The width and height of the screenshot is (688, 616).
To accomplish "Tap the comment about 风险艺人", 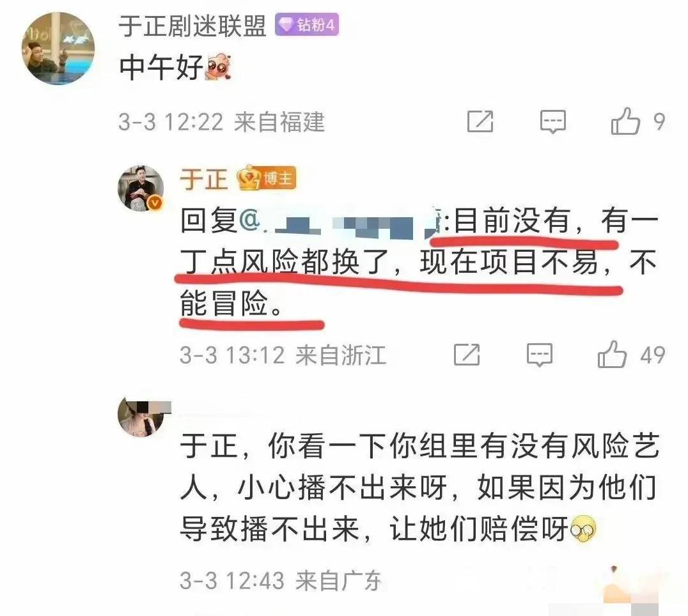I will 420,487.
